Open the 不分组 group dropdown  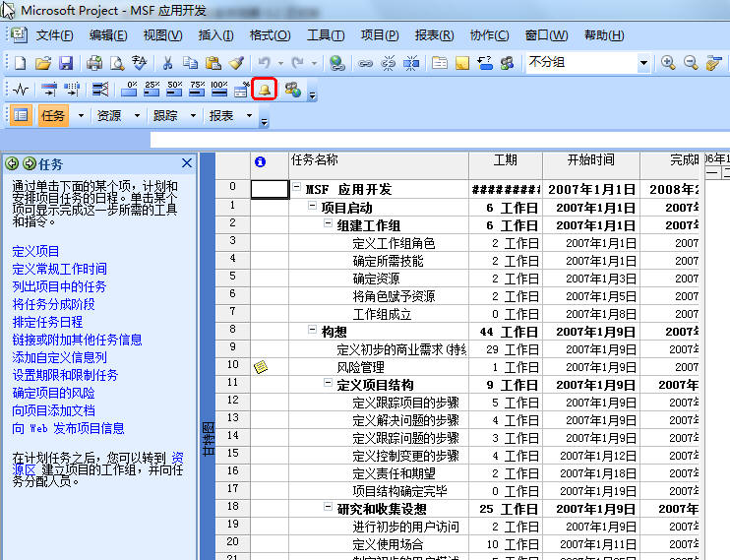[643, 63]
